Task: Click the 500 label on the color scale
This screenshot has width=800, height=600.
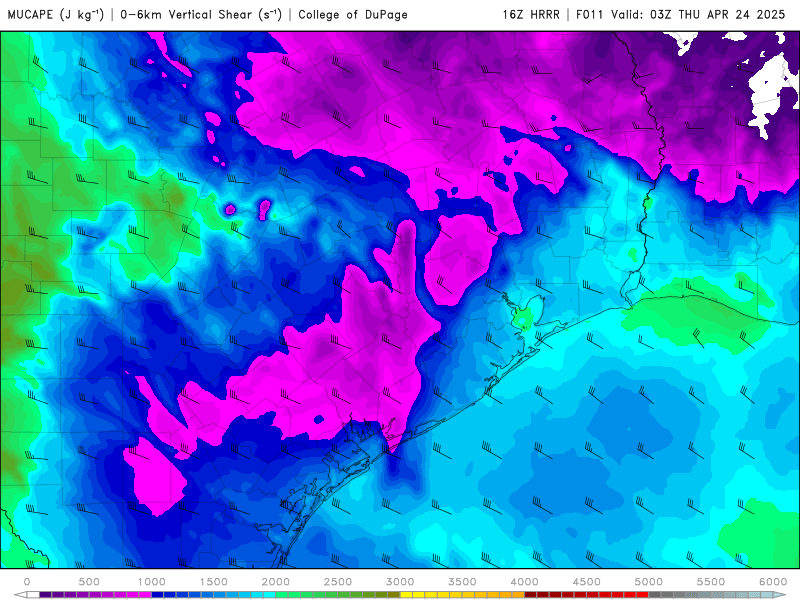Action: point(89,582)
